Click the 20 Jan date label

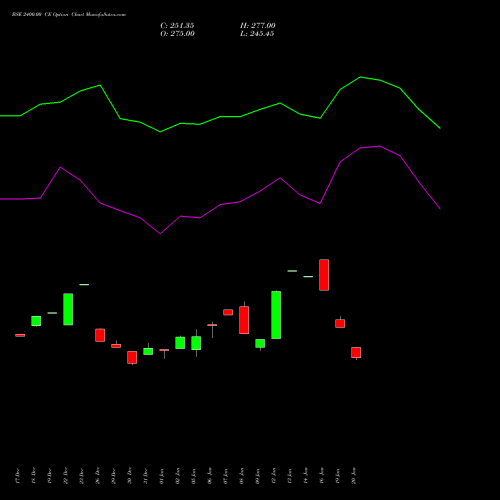click(x=353, y=476)
